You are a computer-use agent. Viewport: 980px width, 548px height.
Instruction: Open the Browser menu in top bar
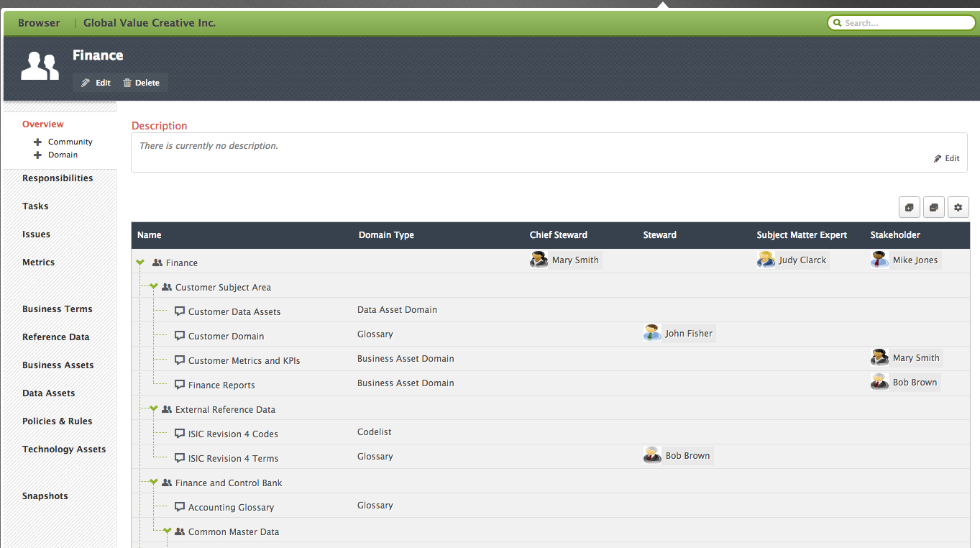pyautogui.click(x=40, y=23)
